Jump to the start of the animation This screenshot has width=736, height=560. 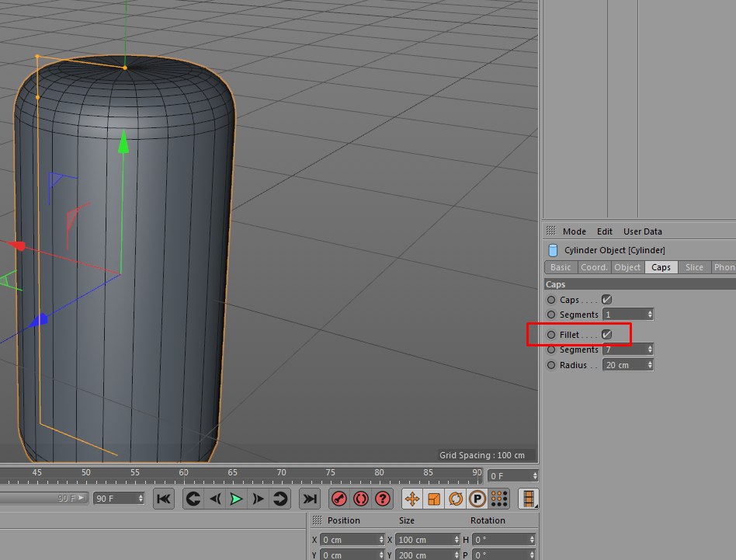[163, 499]
